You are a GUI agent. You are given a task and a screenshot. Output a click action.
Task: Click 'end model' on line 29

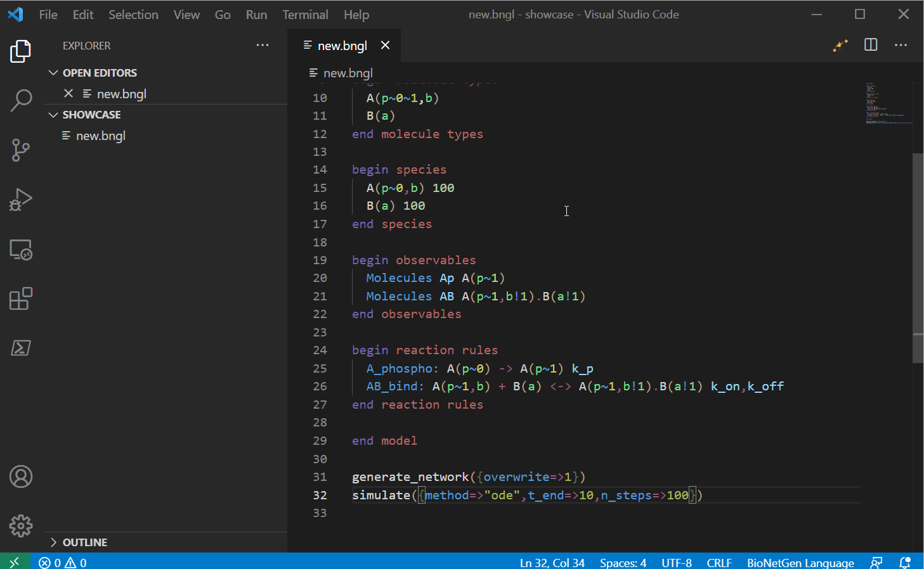point(385,440)
